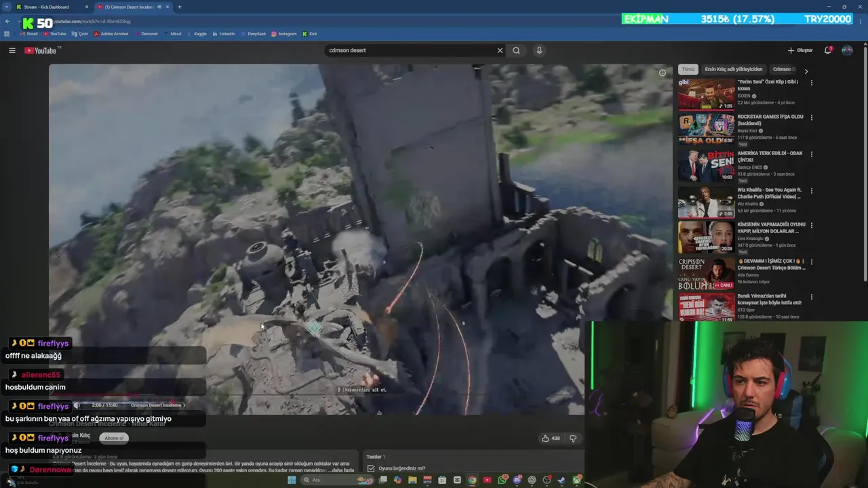Start voice search with the microphone icon
The height and width of the screenshot is (488, 868).
[x=539, y=50]
